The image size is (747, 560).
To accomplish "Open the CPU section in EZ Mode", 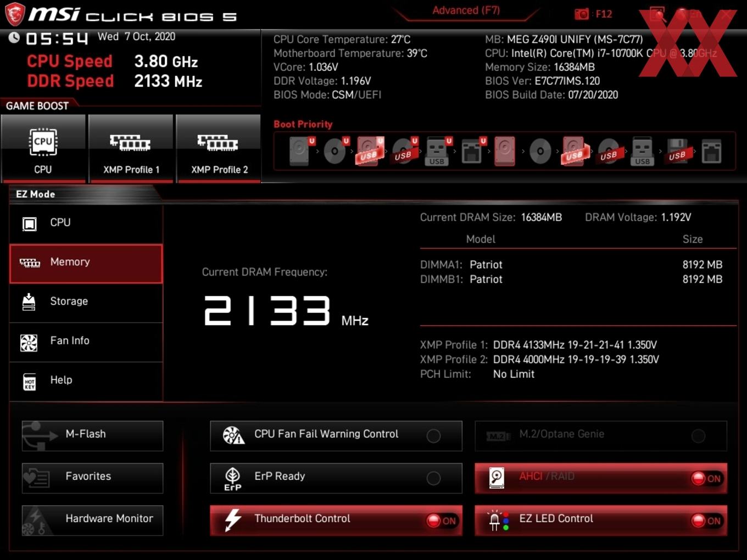I will point(86,223).
